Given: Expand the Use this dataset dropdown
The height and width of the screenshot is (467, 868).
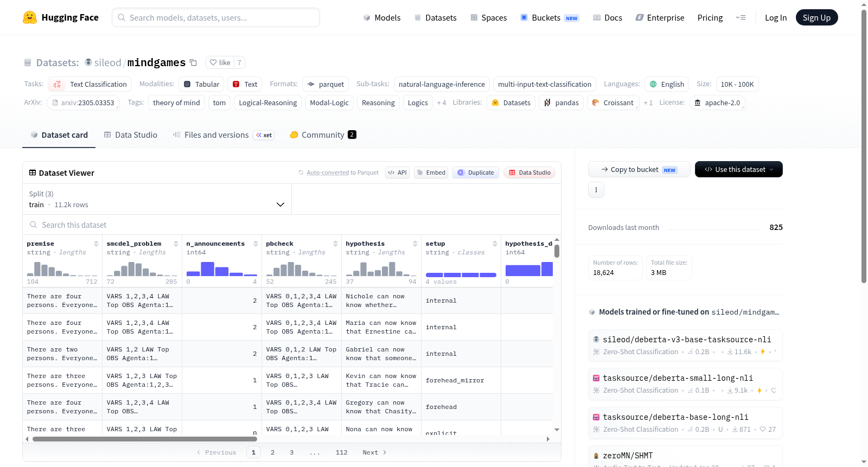Looking at the screenshot, I should coord(739,169).
